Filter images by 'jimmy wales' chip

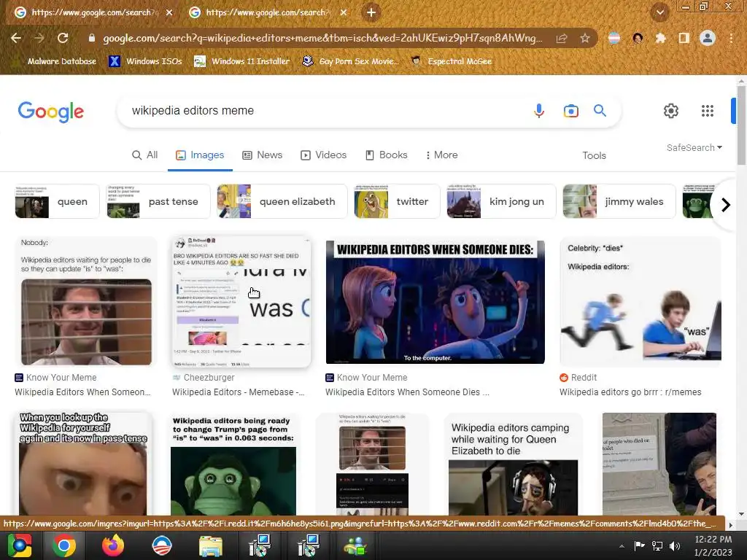619,201
